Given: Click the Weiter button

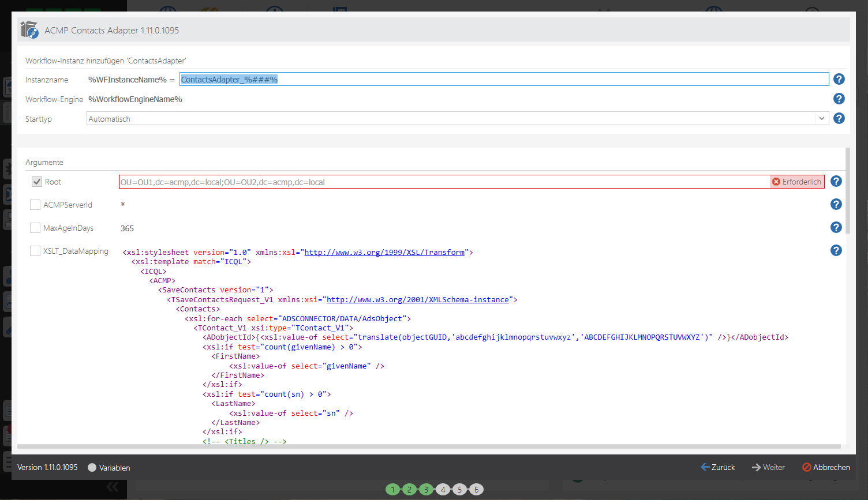Looking at the screenshot, I should tap(768, 467).
